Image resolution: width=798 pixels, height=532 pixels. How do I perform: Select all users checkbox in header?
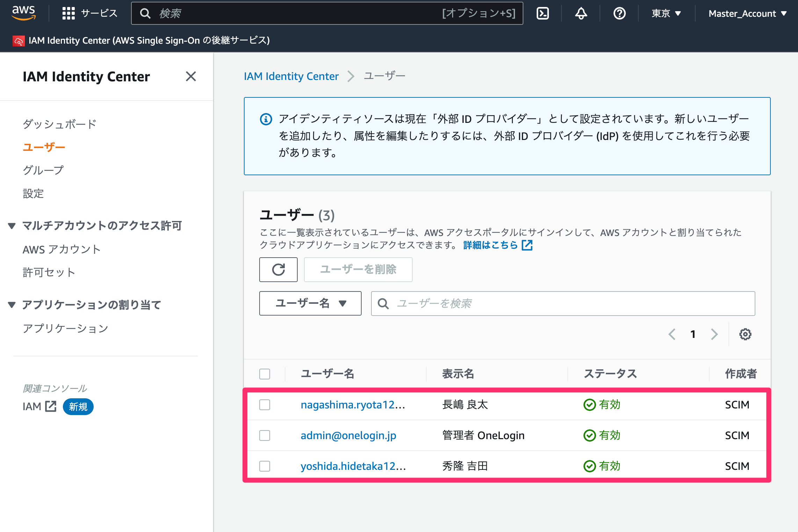265,374
